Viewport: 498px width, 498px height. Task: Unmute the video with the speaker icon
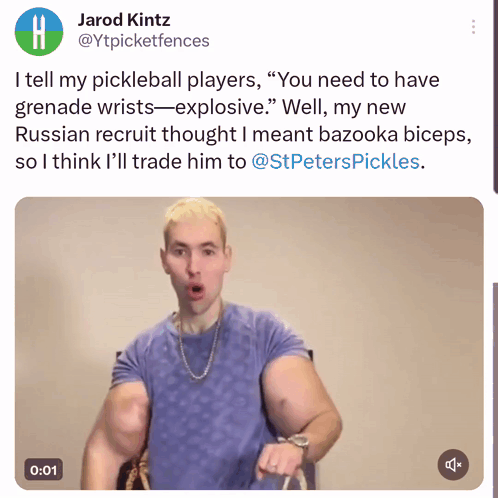coord(453,464)
